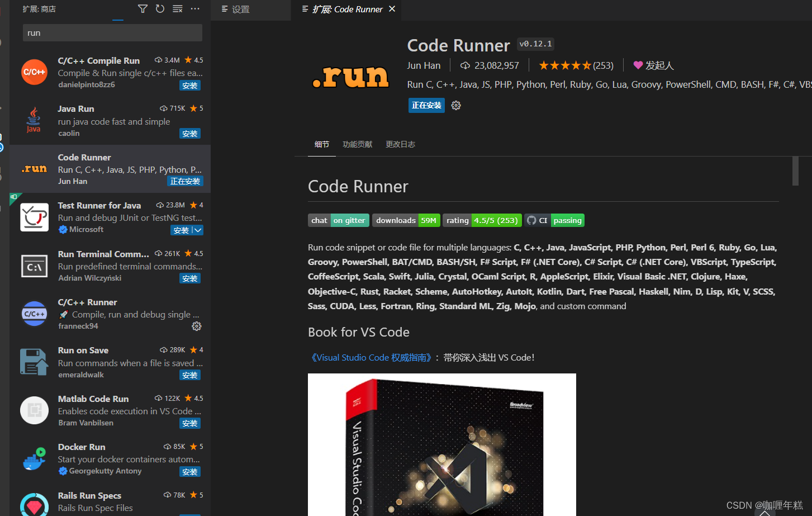Click the 发起人 sponsor heart link
Image resolution: width=812 pixels, height=516 pixels.
coord(653,65)
